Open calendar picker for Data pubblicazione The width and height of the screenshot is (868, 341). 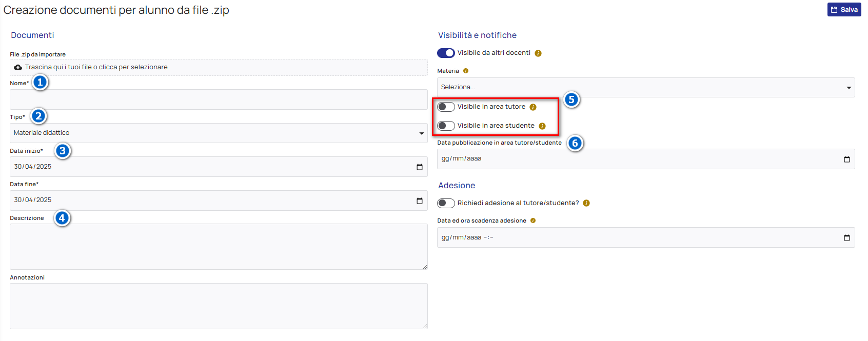(846, 159)
